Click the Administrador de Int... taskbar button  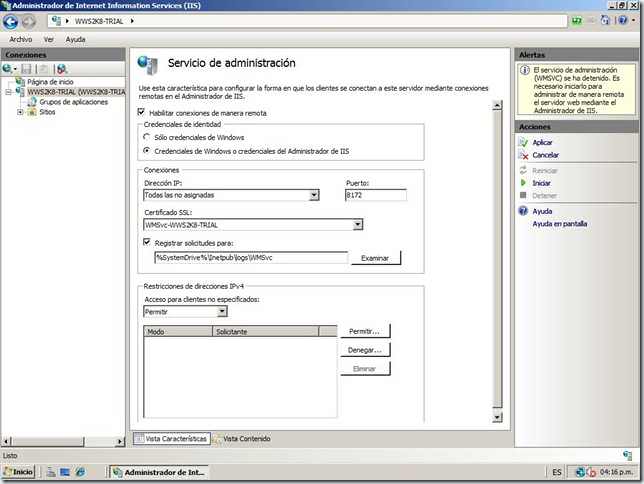pos(159,472)
